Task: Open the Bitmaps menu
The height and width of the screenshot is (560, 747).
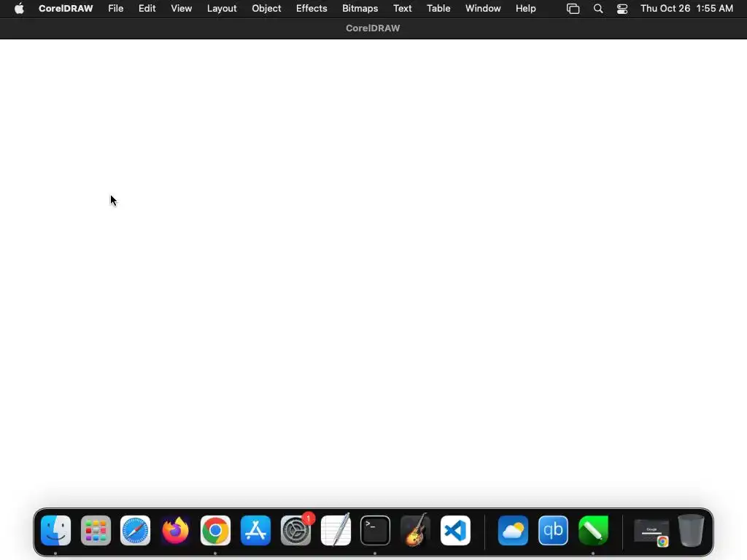Action: [360, 9]
